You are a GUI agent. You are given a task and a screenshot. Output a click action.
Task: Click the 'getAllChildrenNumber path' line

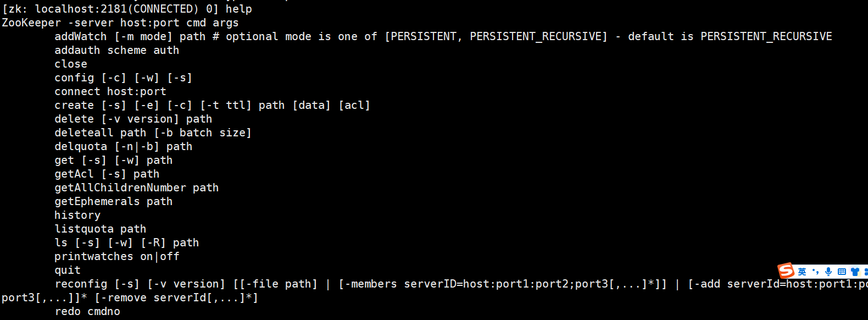point(136,188)
